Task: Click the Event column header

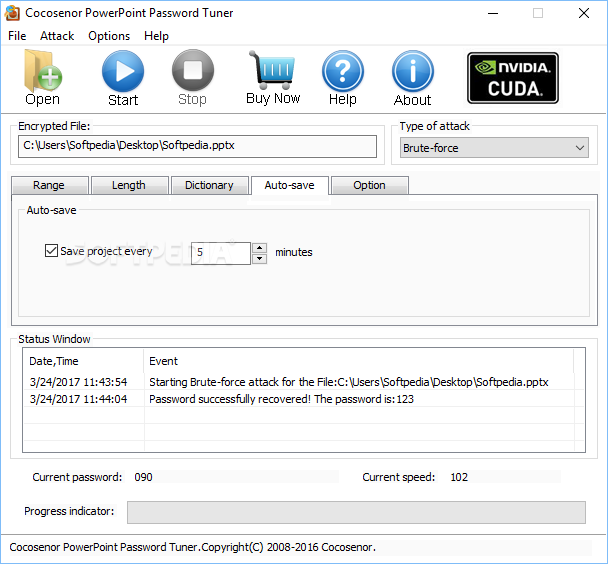Action: (358, 361)
